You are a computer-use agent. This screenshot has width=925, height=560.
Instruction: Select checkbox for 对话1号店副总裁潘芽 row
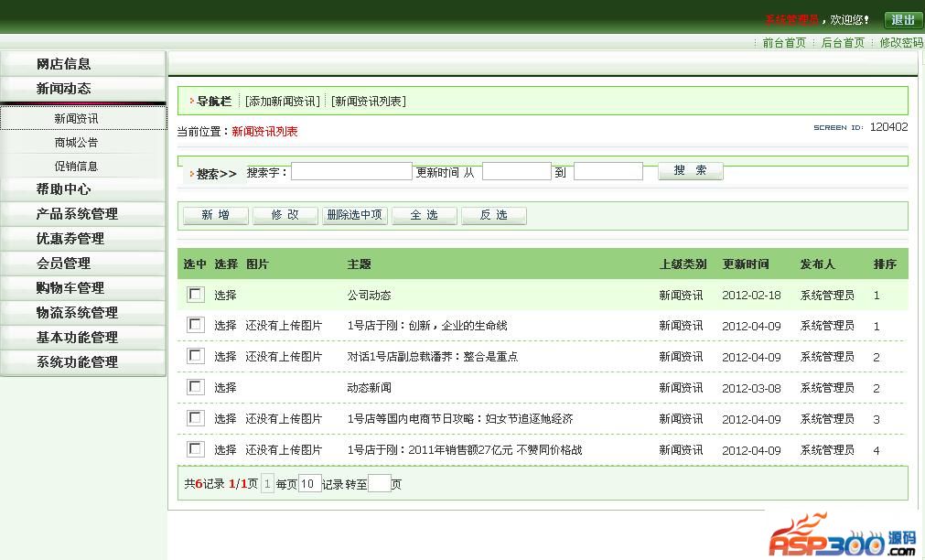195,356
